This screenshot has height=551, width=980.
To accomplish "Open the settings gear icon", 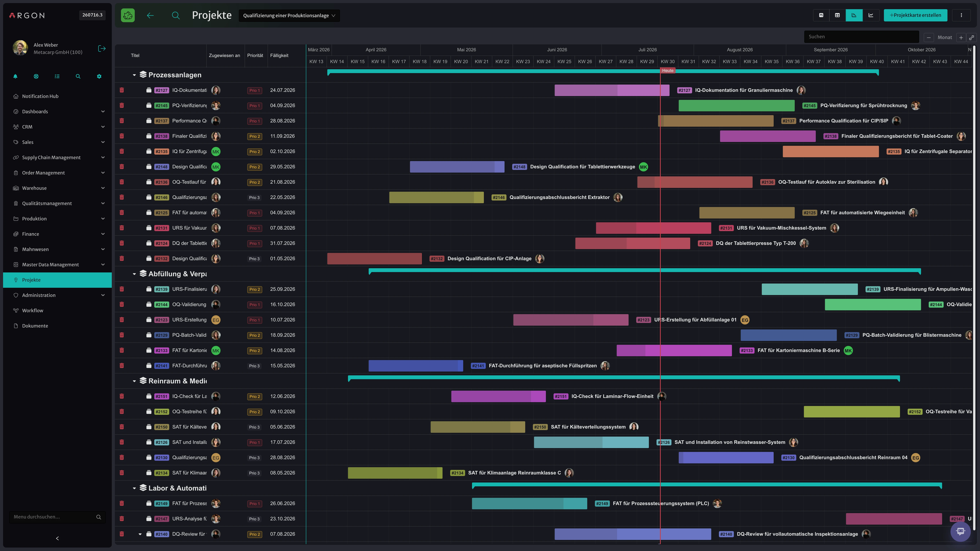I will click(x=99, y=77).
